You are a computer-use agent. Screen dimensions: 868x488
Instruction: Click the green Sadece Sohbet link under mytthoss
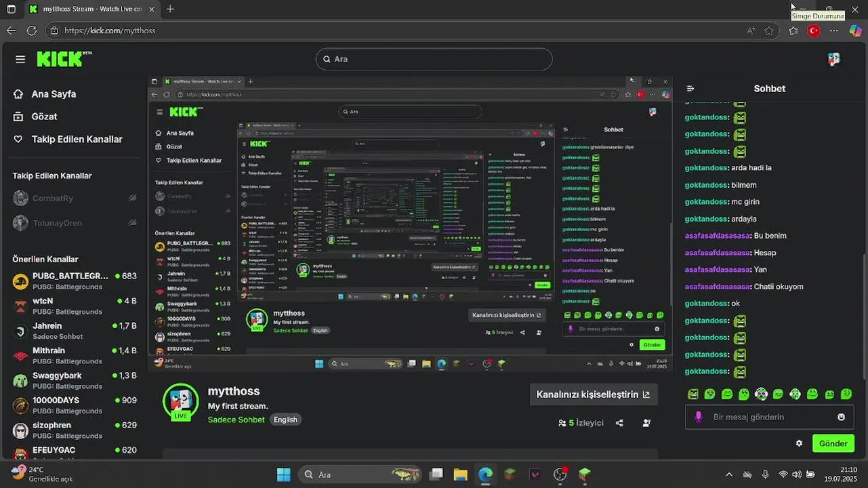[x=236, y=420]
